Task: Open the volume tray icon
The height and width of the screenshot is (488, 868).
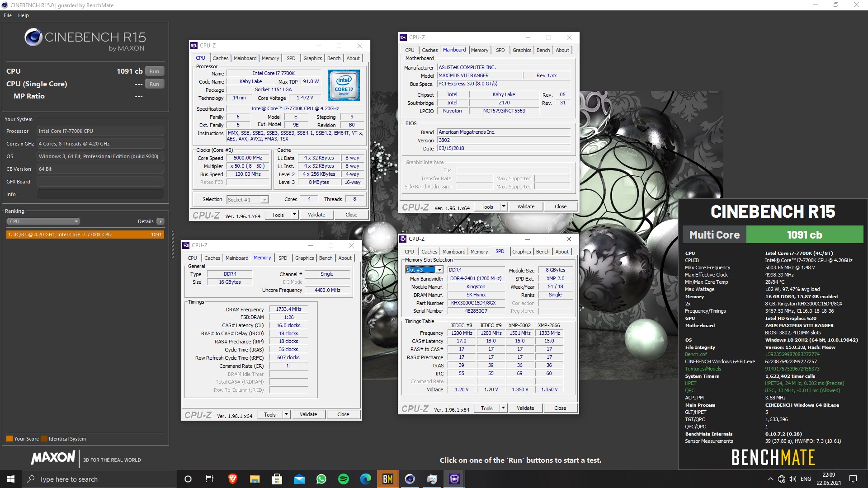Action: (x=793, y=479)
